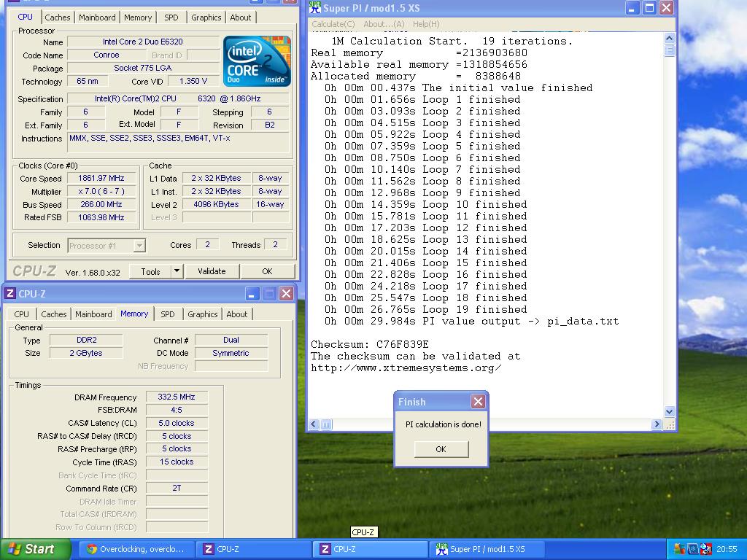Click OK in the CPU-Z CPU window
The width and height of the screenshot is (747, 560).
(x=267, y=271)
